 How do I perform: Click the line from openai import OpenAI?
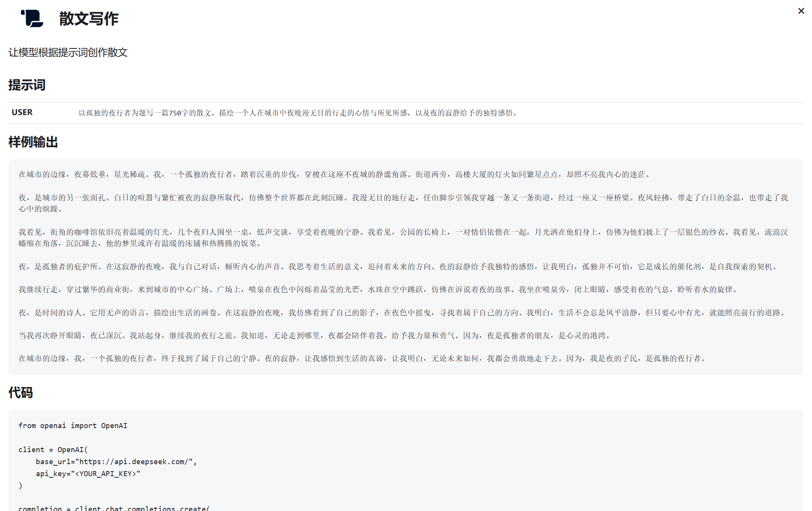pyautogui.click(x=73, y=425)
